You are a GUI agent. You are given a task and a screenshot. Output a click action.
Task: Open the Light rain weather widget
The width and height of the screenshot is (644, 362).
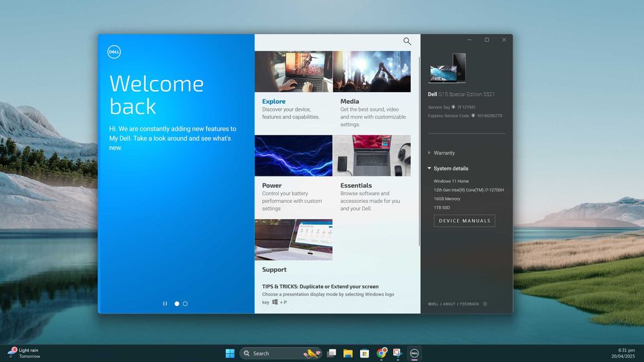coord(24,353)
